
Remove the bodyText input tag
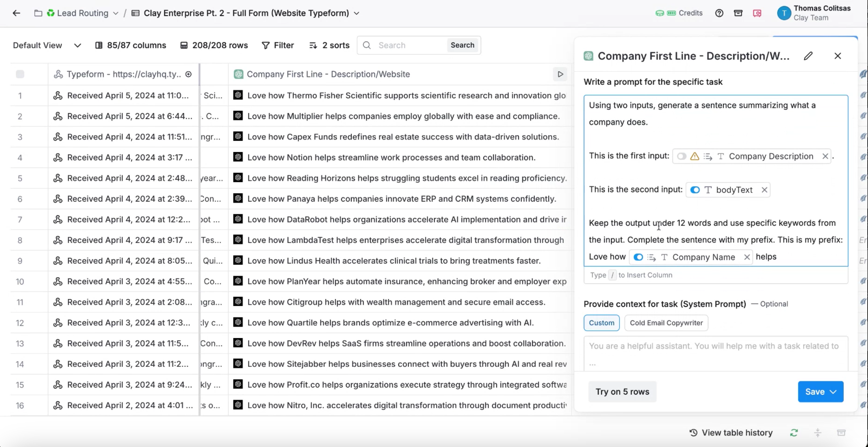764,190
